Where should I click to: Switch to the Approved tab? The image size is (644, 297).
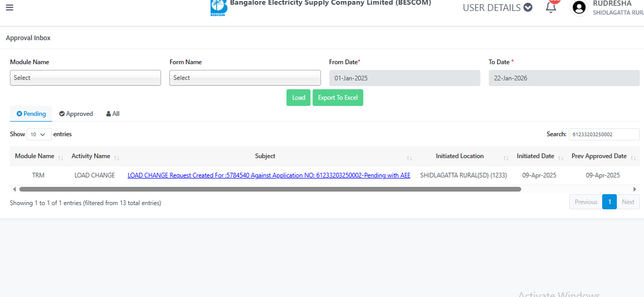(76, 114)
